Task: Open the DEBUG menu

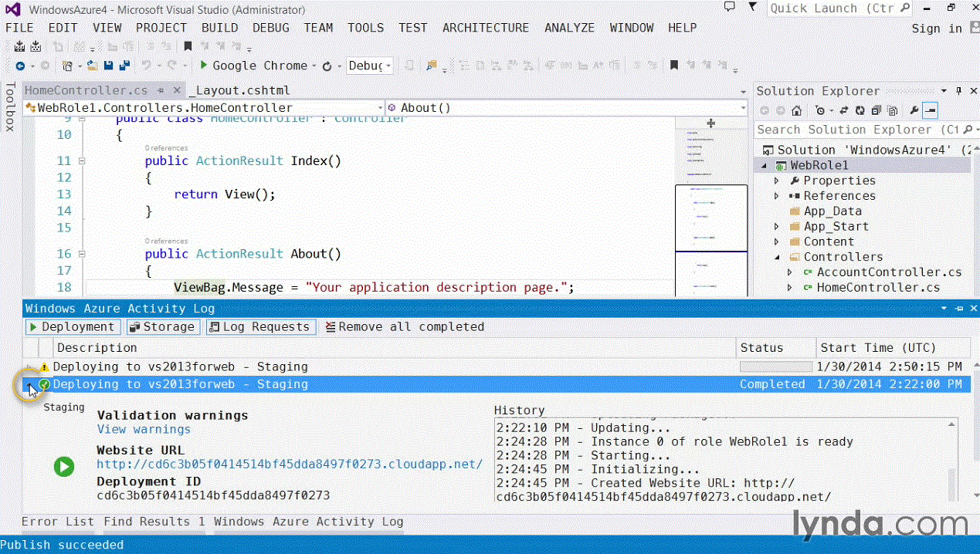Action: [271, 28]
